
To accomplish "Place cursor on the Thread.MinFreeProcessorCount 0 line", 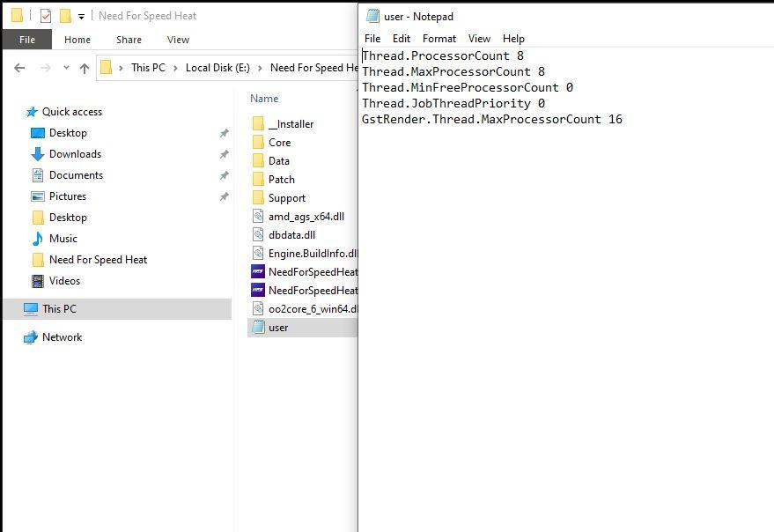I will click(x=467, y=87).
